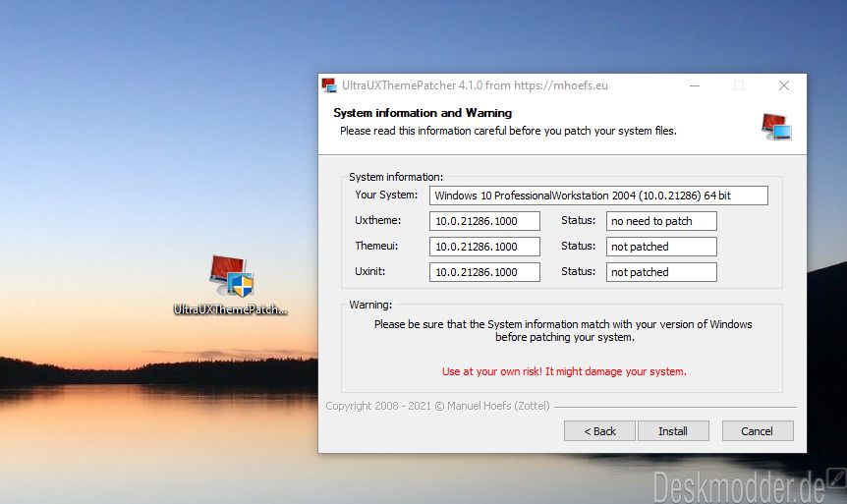The height and width of the screenshot is (504, 847).
Task: Close the UltraUXThemePatcher window
Action: [784, 85]
